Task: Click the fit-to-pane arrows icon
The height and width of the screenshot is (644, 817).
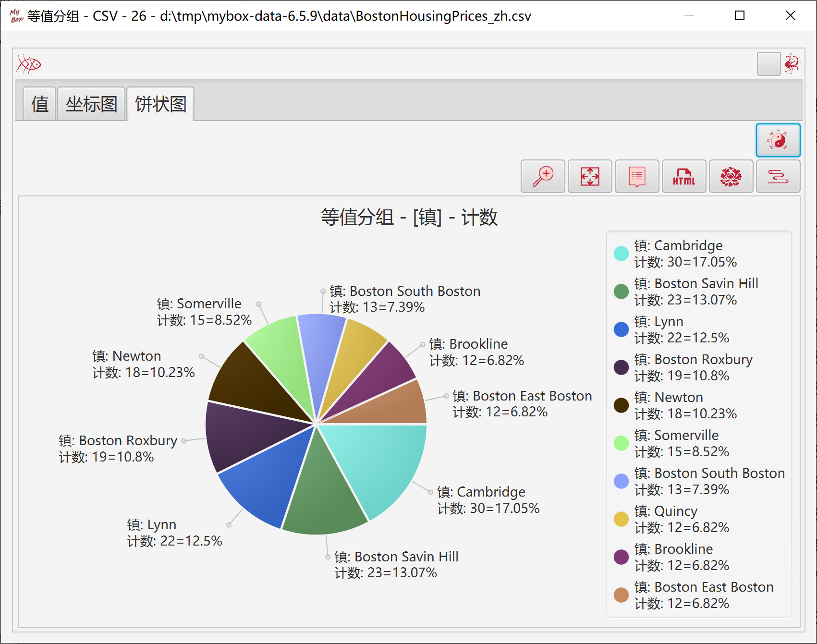Action: pos(590,176)
